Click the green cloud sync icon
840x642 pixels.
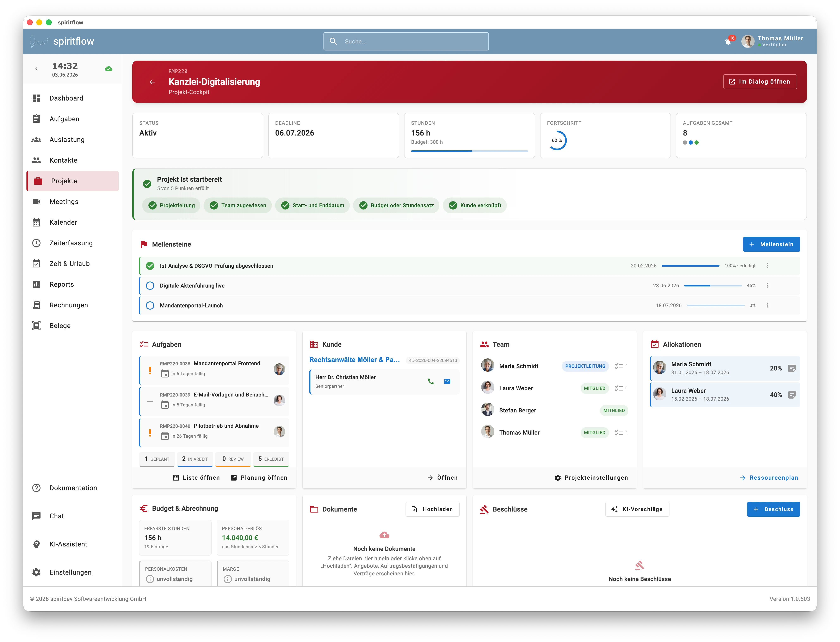(109, 69)
